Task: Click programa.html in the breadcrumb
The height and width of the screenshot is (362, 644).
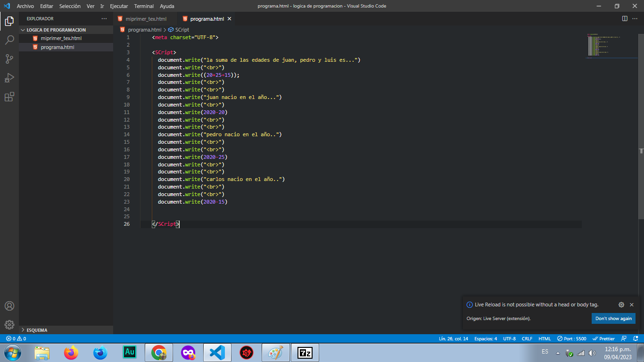Action: 144,30
